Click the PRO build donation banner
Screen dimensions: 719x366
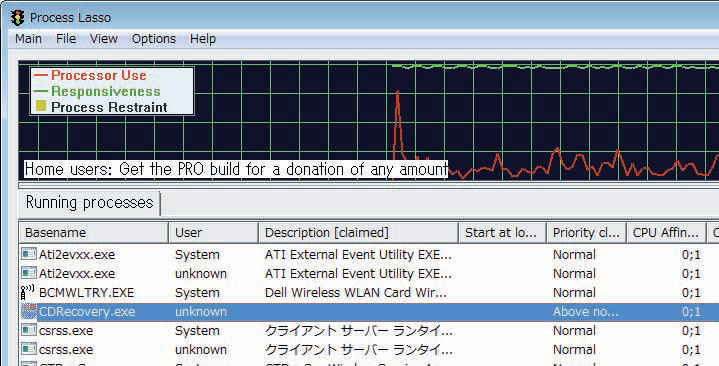pos(236,169)
